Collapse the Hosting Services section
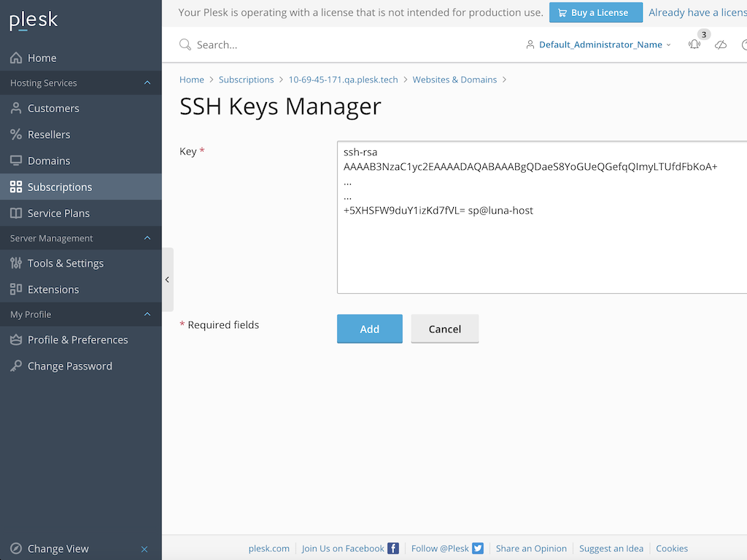The image size is (747, 560). (x=147, y=82)
